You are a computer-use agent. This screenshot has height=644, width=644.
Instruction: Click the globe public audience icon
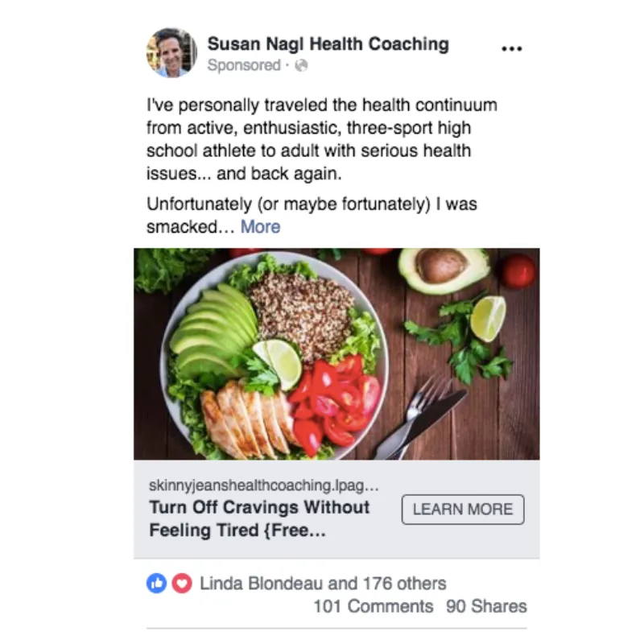pos(301,65)
